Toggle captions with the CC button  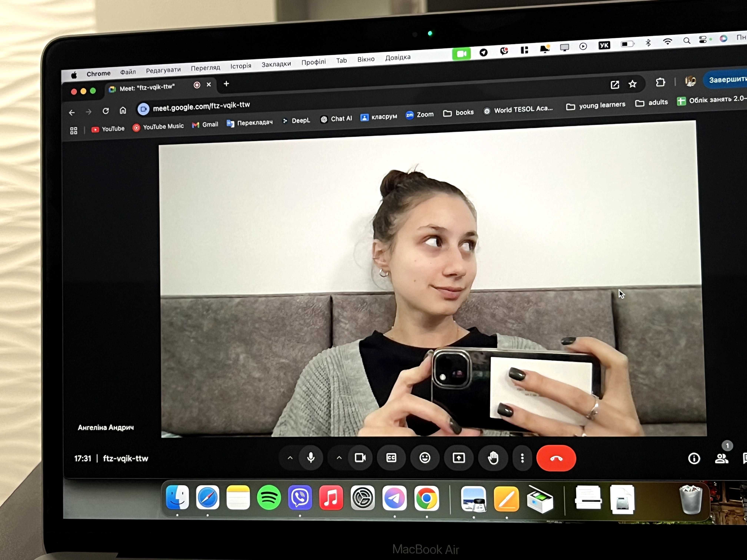pos(391,458)
